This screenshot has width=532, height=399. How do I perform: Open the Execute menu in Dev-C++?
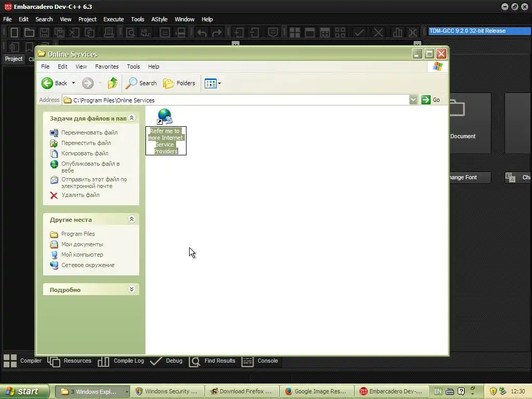coord(114,19)
